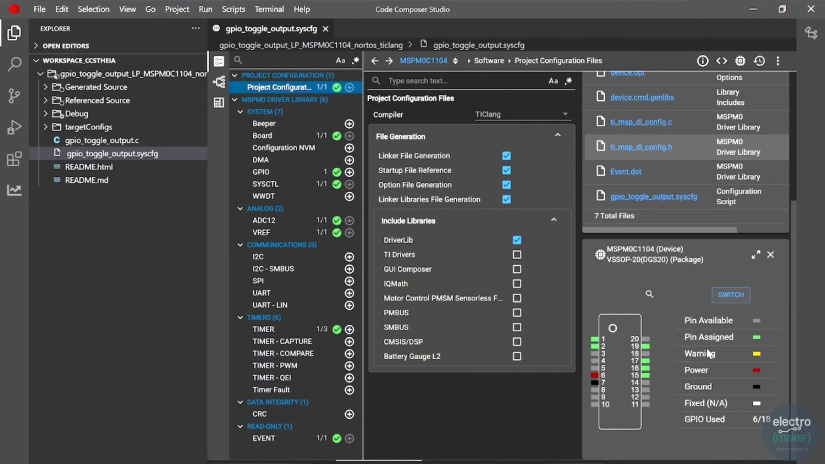
Task: Open the Extensions view
Action: (x=14, y=159)
